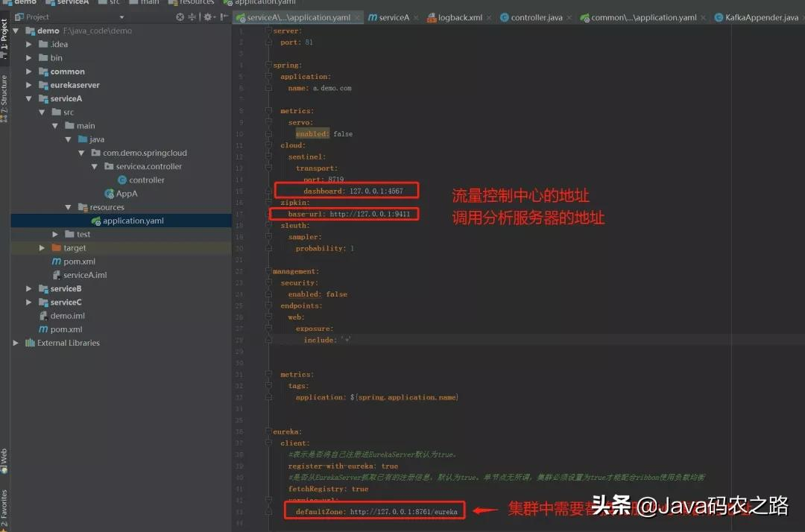805x532 pixels.
Task: Expand the serviceB module
Action: tap(28, 288)
